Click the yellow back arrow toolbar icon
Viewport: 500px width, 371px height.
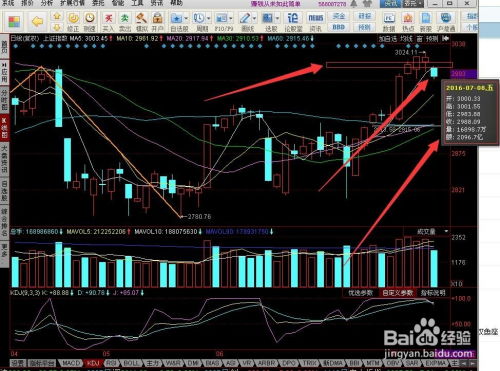(37, 22)
